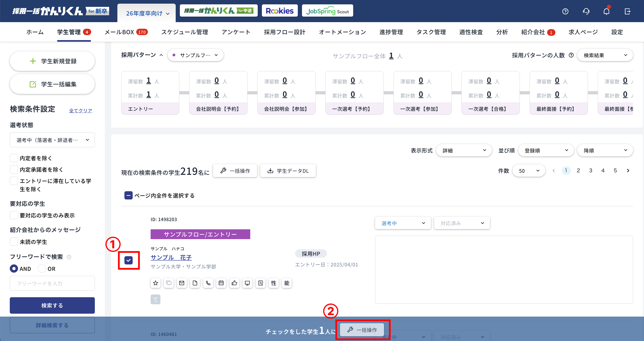644x341 pixels.
Task: Click the star favorite icon for サンプル花子
Action: click(x=155, y=283)
